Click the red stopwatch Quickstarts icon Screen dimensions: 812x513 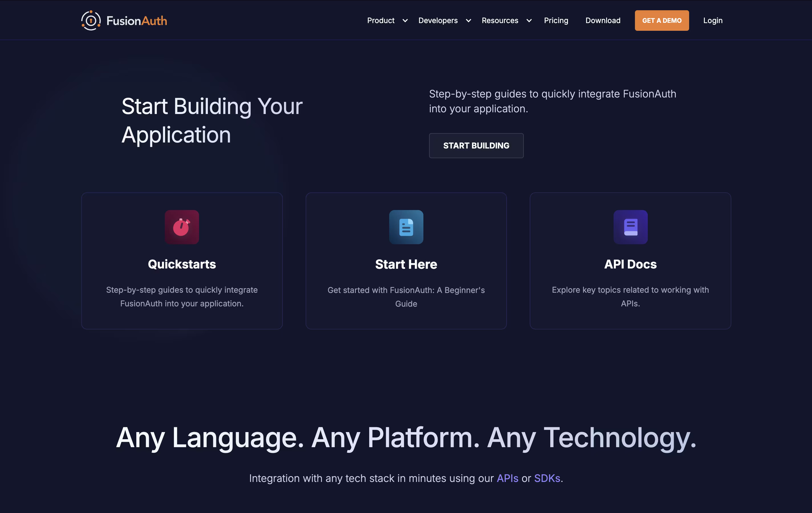pyautogui.click(x=182, y=227)
